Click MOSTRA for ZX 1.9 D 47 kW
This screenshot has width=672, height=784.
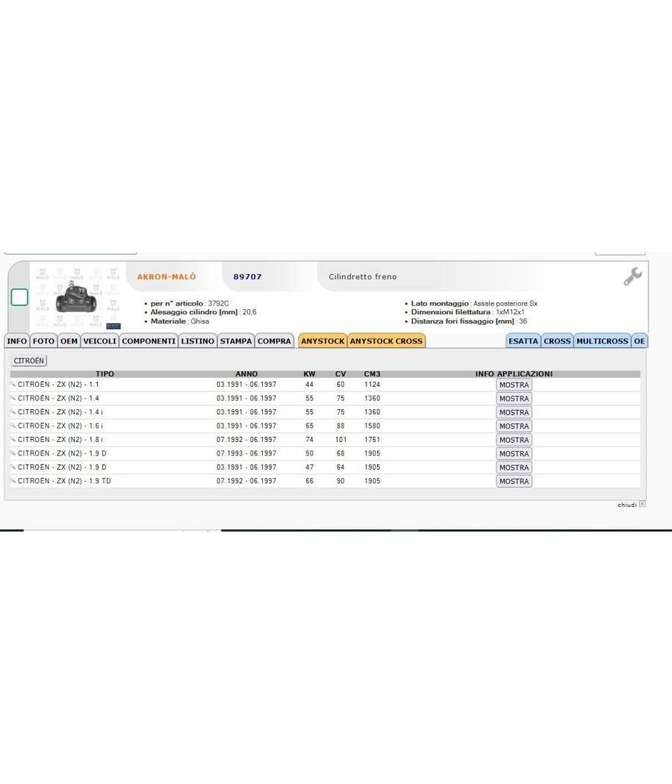(514, 467)
